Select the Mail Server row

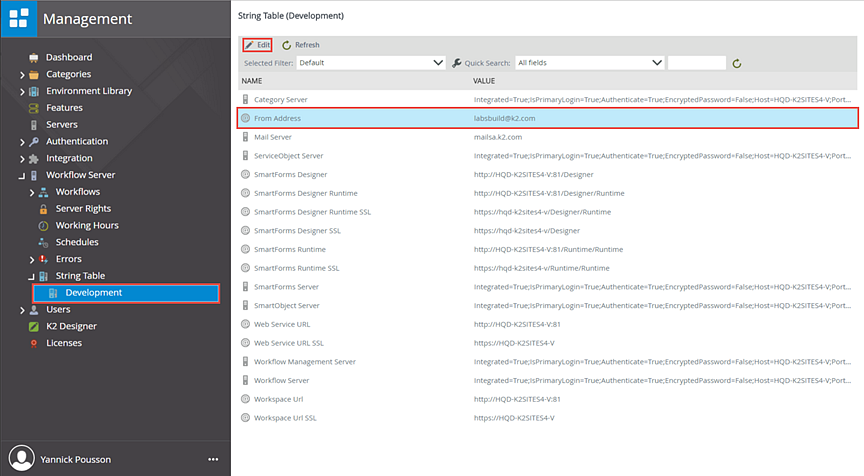click(x=548, y=137)
